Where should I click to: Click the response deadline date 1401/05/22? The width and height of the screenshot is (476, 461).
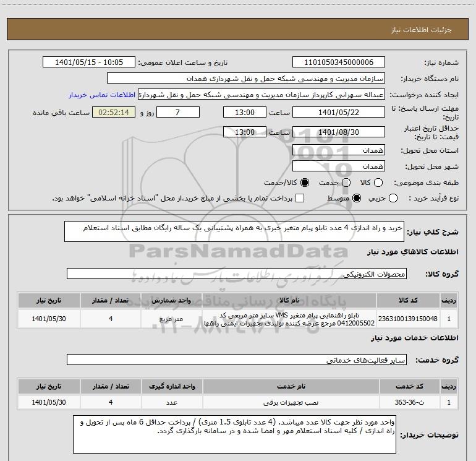click(339, 112)
